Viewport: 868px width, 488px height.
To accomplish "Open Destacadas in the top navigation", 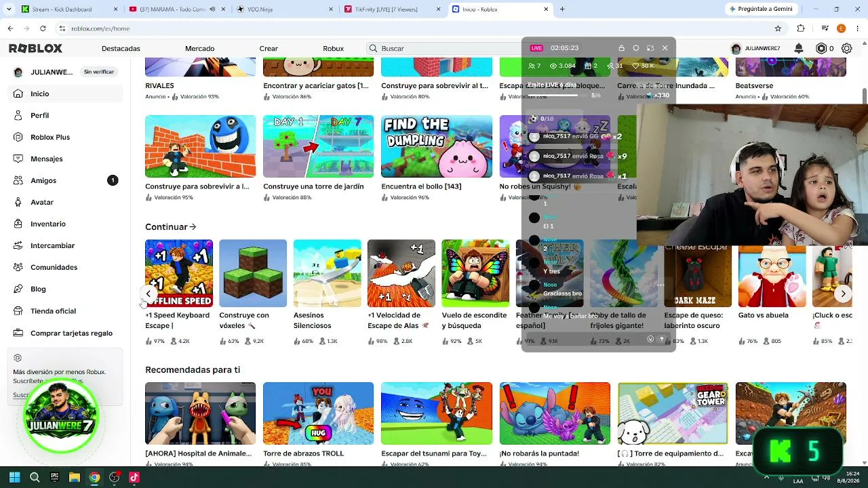I will coord(121,49).
